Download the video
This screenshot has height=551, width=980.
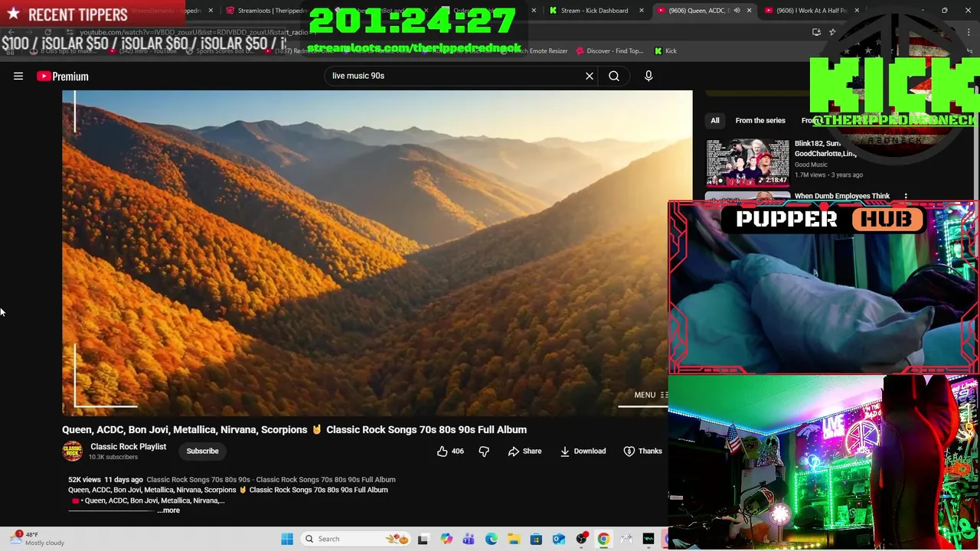583,452
